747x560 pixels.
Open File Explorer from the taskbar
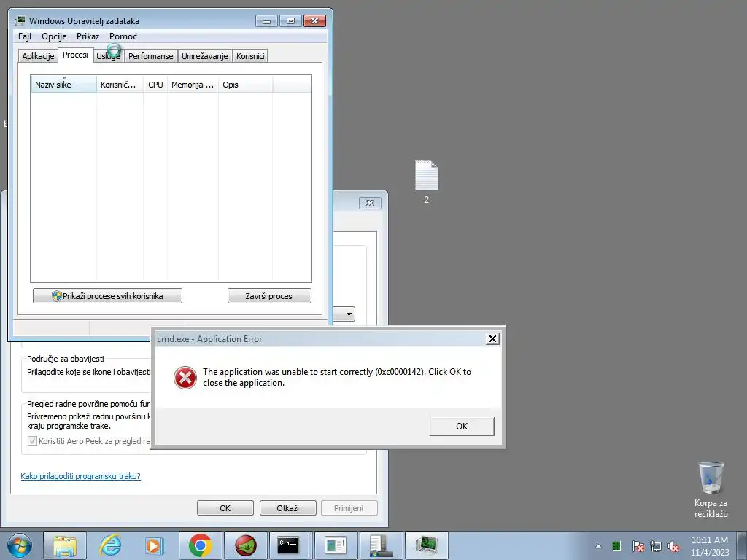[65, 545]
